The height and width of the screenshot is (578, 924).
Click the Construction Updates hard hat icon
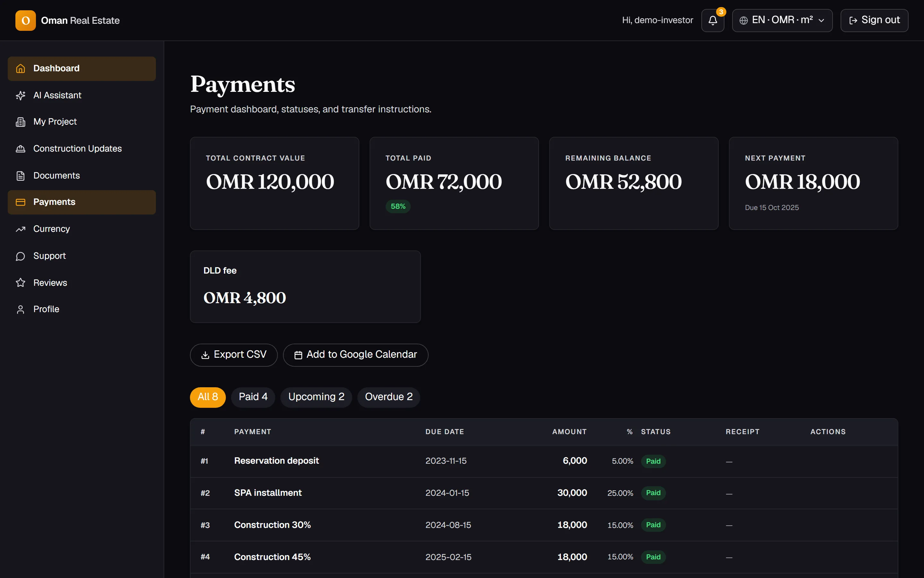21,149
